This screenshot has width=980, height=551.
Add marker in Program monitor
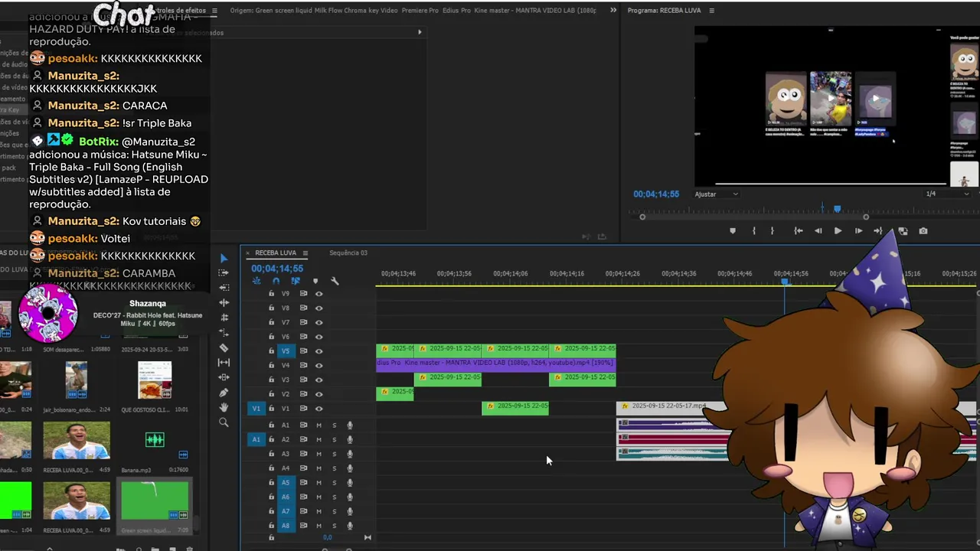733,230
